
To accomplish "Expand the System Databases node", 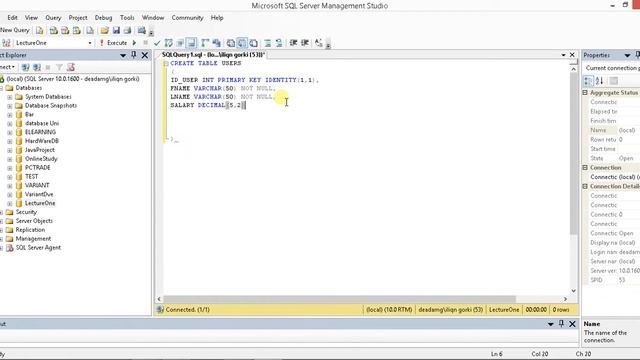I will coord(10,97).
